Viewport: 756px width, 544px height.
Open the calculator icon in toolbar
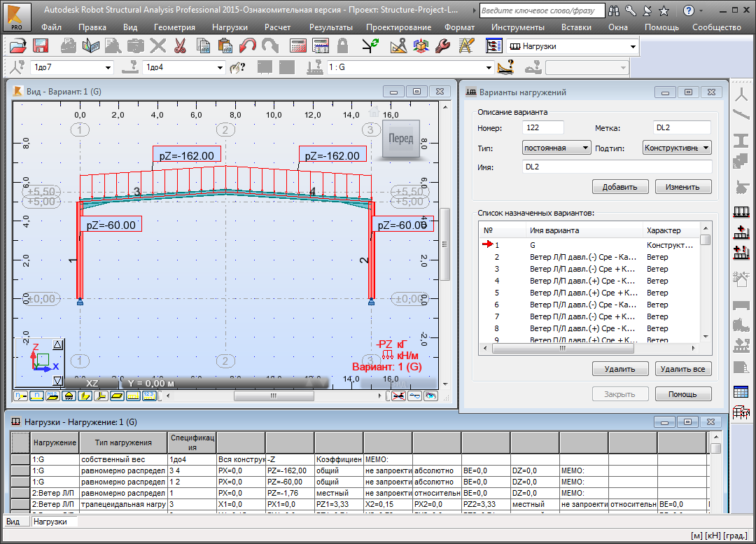pos(299,47)
